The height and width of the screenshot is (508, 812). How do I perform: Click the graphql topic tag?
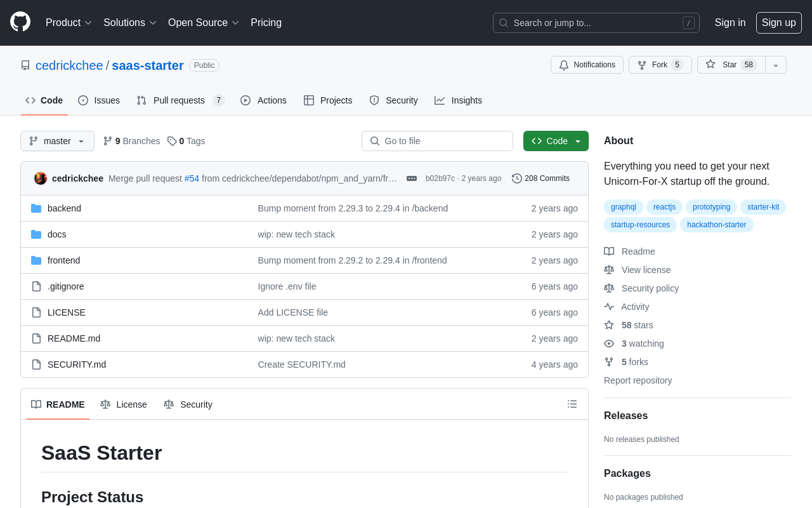(623, 207)
